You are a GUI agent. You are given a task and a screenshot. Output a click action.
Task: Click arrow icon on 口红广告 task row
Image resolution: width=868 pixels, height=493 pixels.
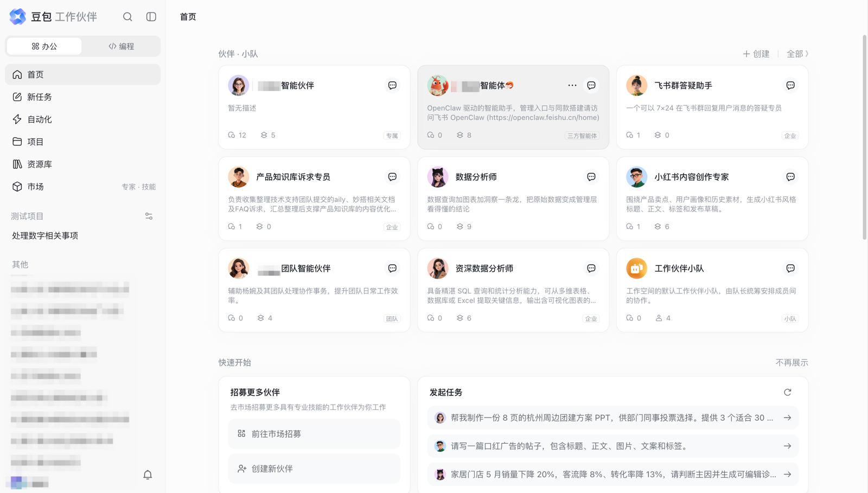[x=788, y=446]
